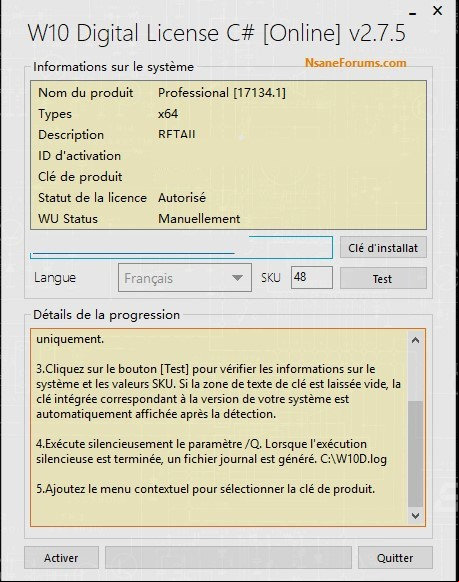This screenshot has width=459, height=582.
Task: Click the scroll up arrow in progress details
Action: (416, 340)
